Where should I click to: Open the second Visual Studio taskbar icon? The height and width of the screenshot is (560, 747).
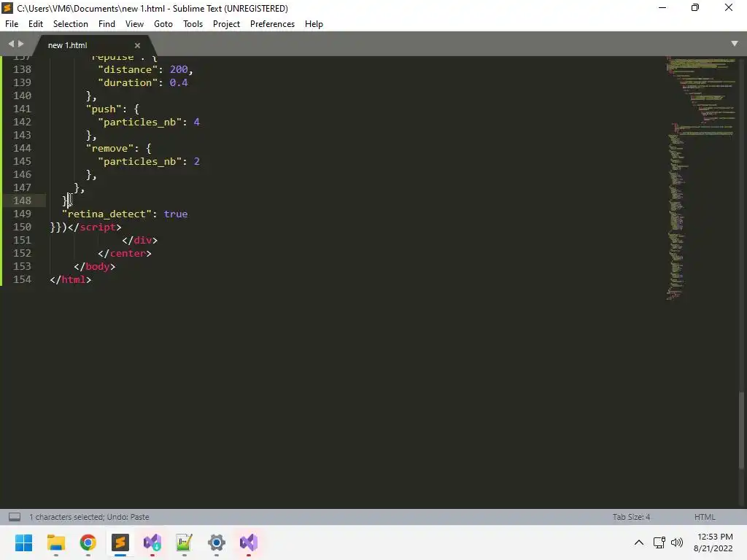(249, 542)
